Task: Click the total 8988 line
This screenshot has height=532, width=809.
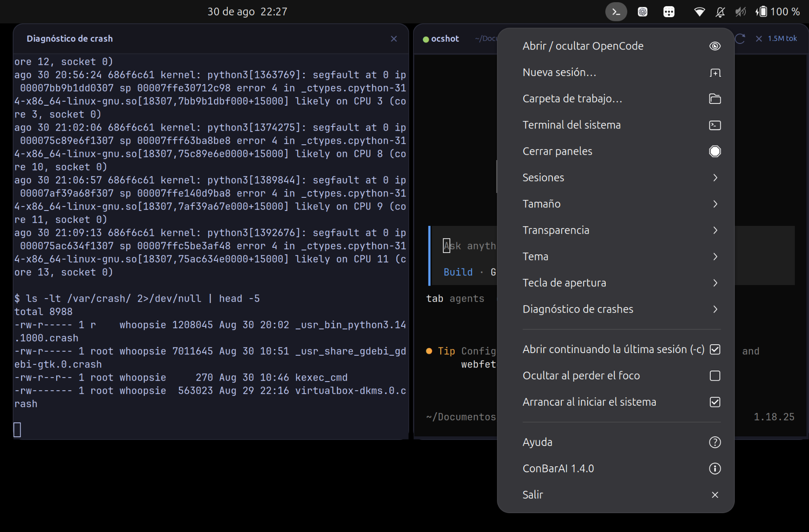Action: click(43, 312)
